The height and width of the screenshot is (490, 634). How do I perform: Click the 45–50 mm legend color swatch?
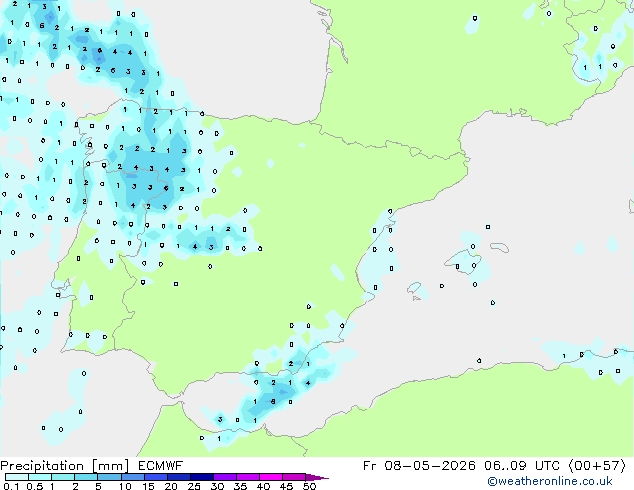(294, 477)
